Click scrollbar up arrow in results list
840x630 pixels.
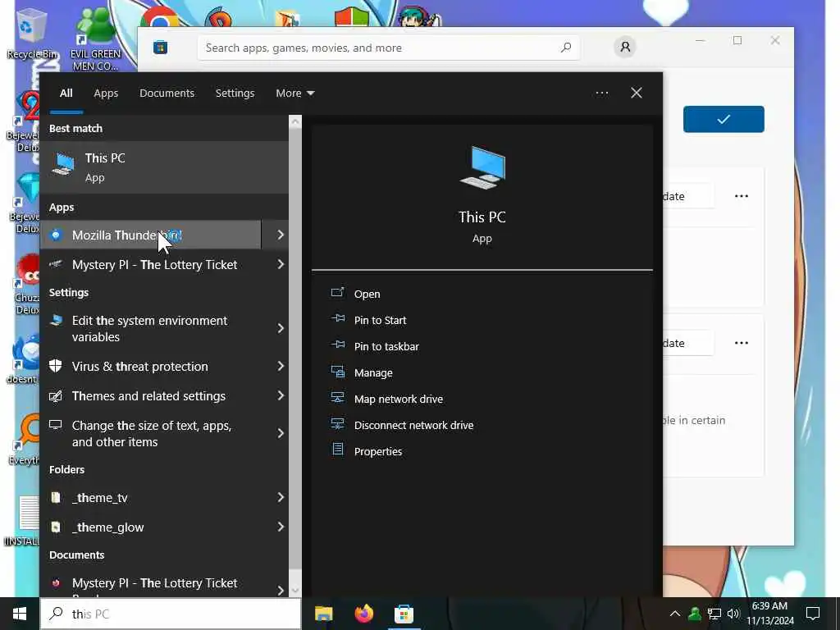295,121
